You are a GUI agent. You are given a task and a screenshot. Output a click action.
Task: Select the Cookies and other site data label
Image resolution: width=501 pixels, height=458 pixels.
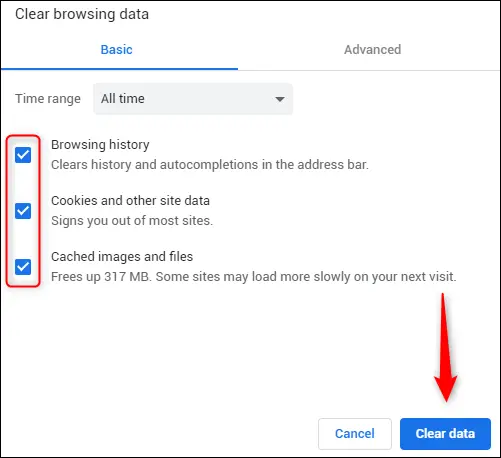tap(130, 201)
